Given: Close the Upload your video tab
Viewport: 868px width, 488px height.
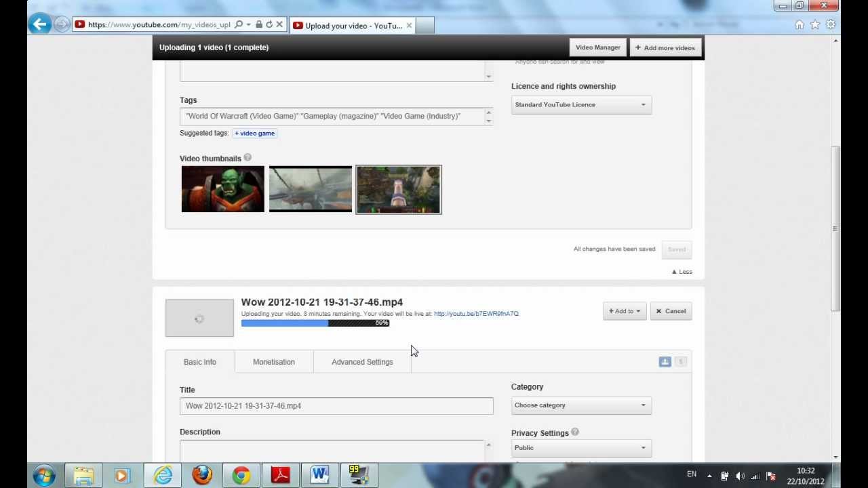Looking at the screenshot, I should 409,26.
